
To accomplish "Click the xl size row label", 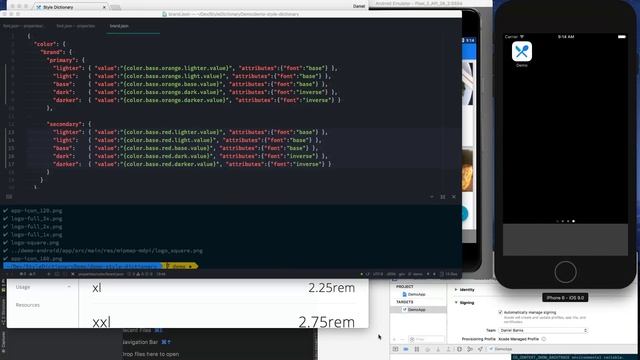I will coord(97,287).
